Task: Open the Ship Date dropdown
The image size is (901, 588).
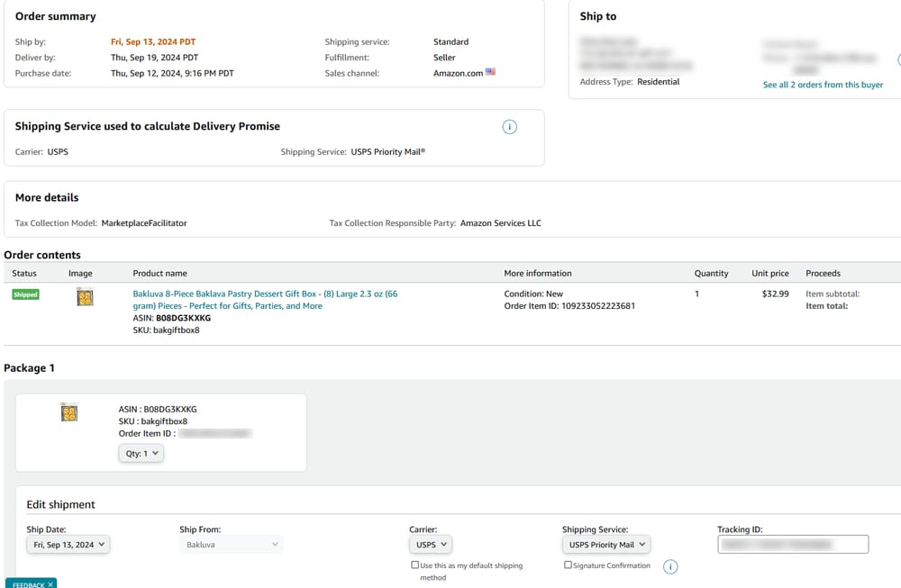Action: coord(68,545)
